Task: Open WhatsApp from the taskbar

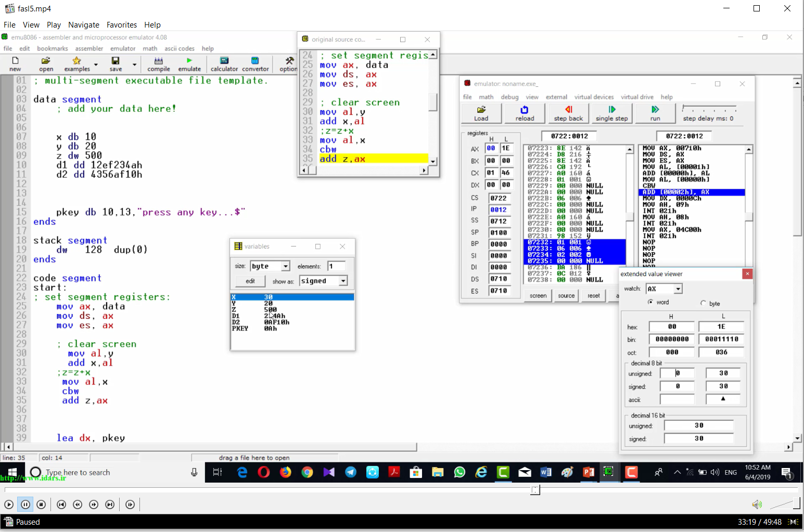Action: (460, 472)
